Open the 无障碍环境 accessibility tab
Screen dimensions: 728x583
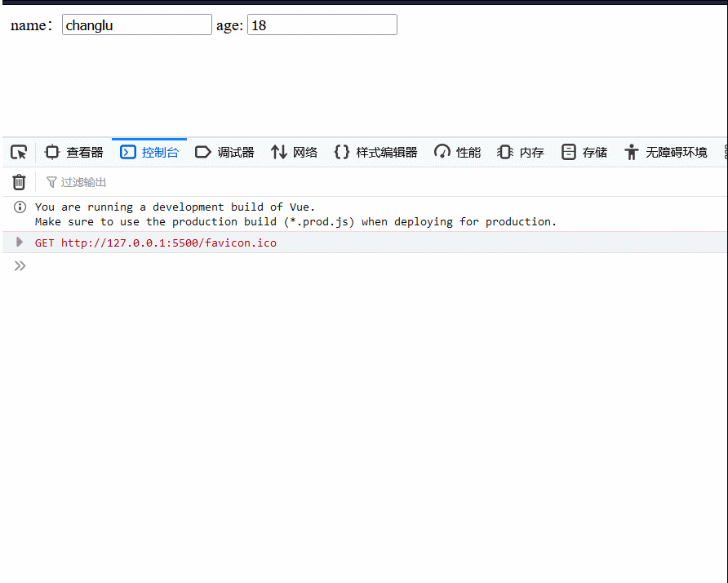pyautogui.click(x=666, y=153)
